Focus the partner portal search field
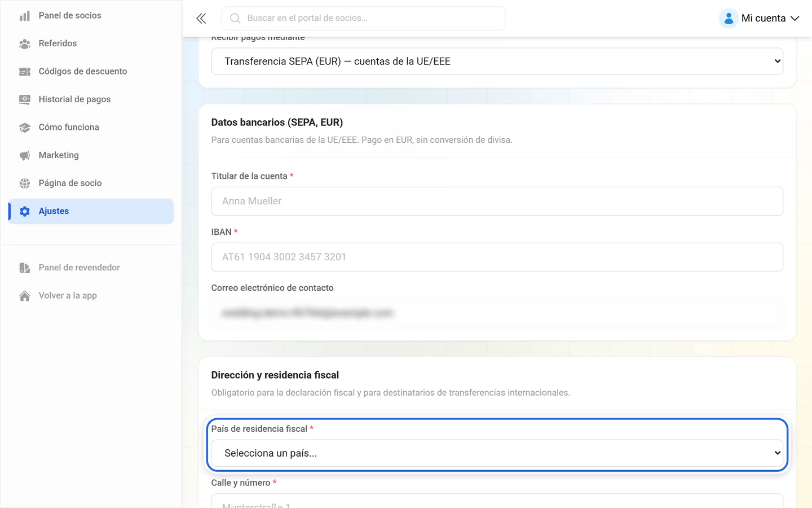This screenshot has height=508, width=812. point(364,19)
